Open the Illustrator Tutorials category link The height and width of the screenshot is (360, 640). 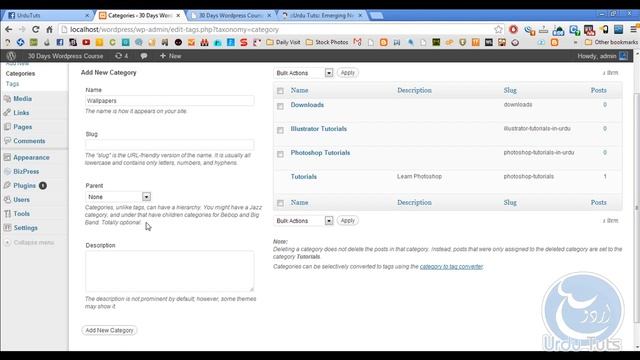[318, 129]
